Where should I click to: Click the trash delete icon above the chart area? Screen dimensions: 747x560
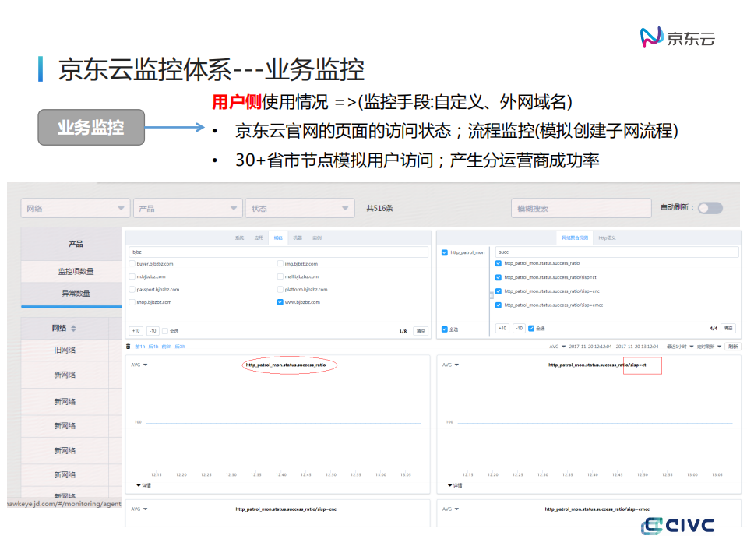[x=128, y=345]
